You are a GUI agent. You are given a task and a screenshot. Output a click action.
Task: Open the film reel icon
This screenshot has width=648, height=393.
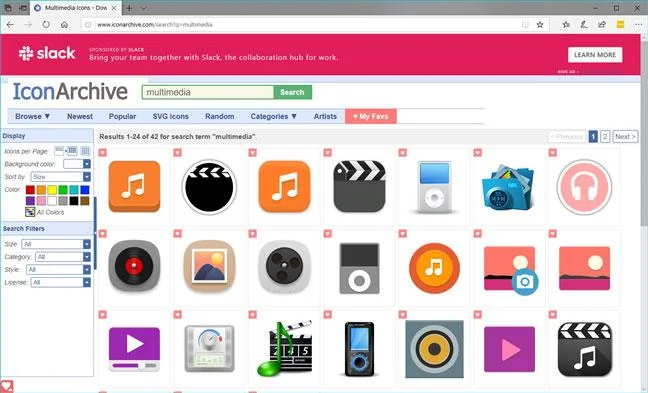[284, 267]
